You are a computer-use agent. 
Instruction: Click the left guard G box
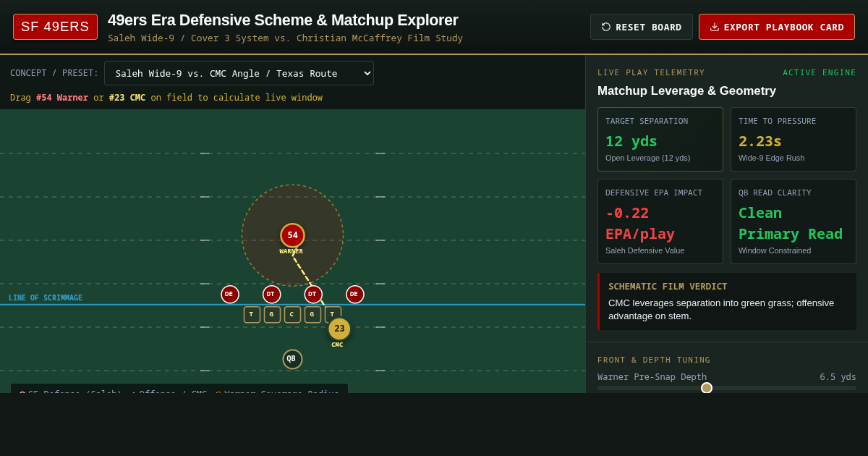coord(272,315)
